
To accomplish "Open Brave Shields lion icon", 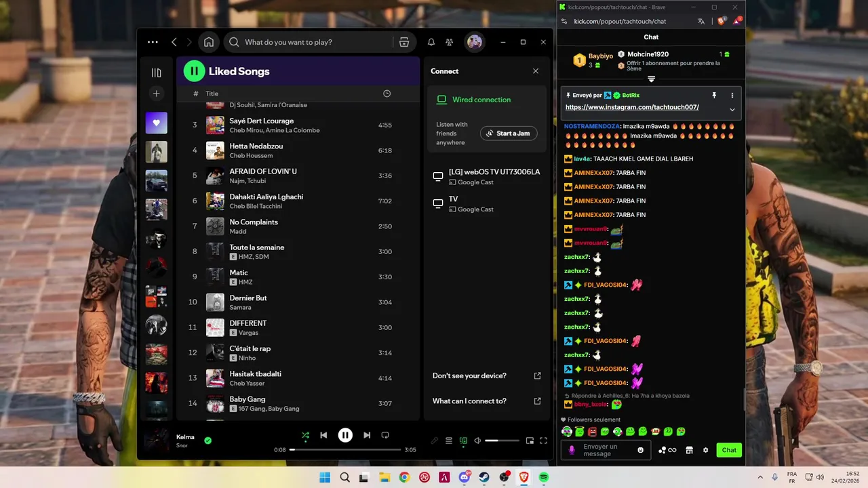I will (722, 21).
